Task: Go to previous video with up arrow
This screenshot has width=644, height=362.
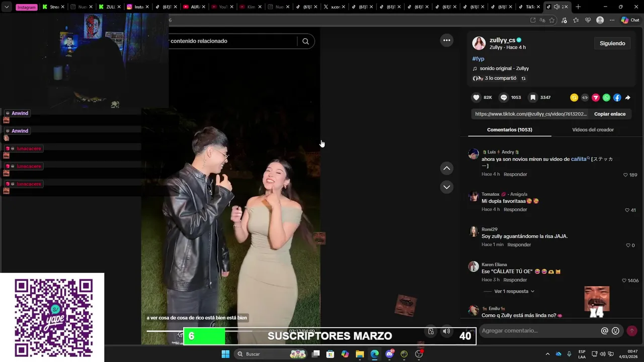Action: [x=446, y=168]
